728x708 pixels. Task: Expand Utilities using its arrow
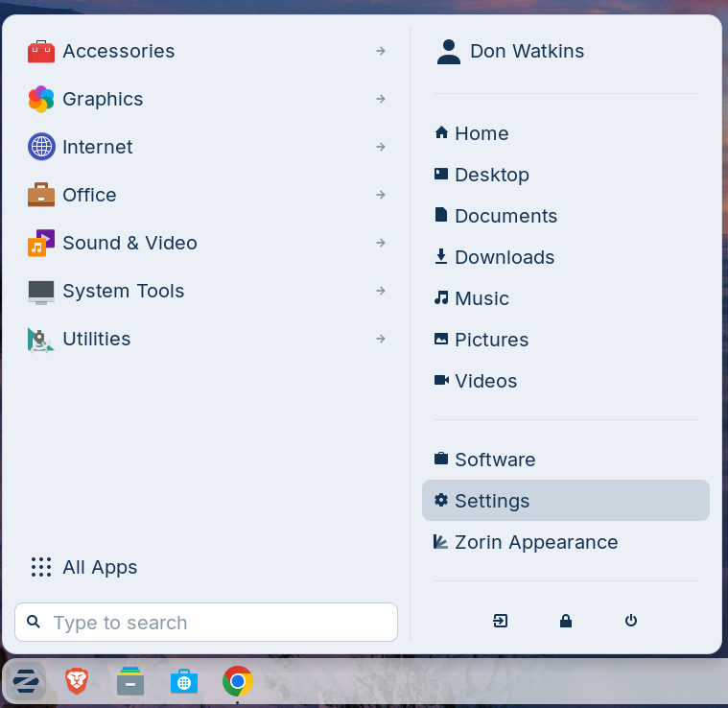pyautogui.click(x=381, y=339)
